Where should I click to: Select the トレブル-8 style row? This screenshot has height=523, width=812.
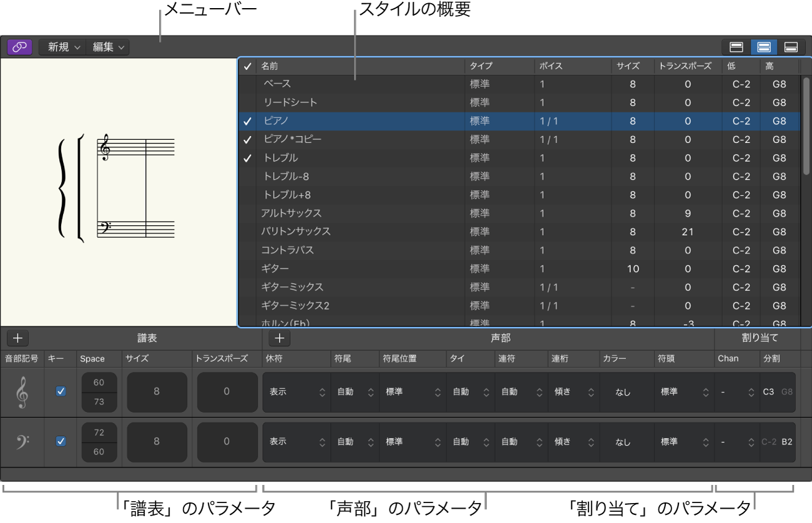tap(519, 177)
